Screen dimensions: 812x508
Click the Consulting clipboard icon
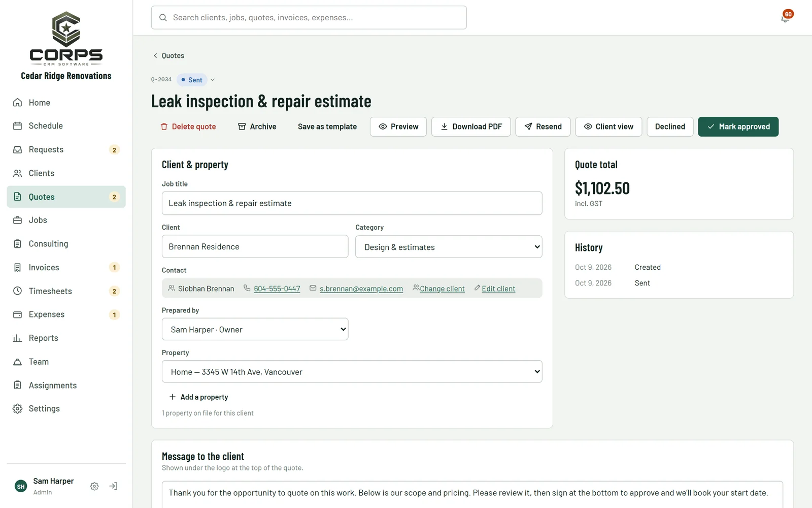(18, 244)
